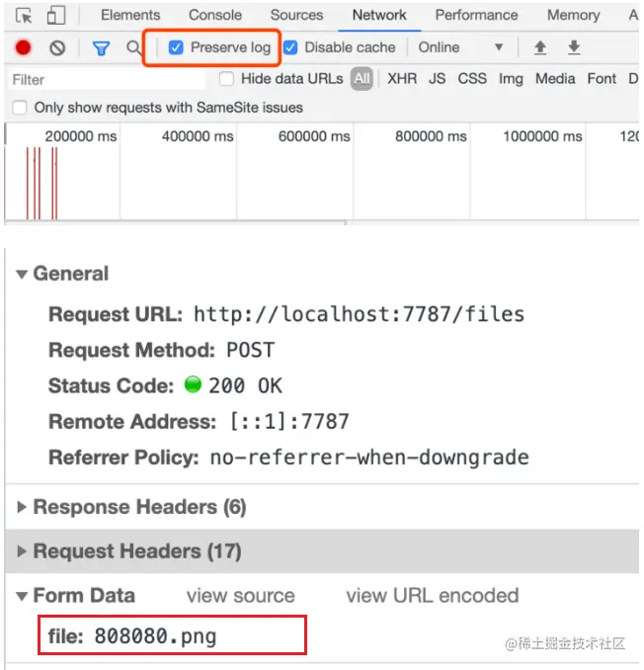644x670 pixels.
Task: Click the timeline overview horizontal scrollbar
Action: (175, 222)
